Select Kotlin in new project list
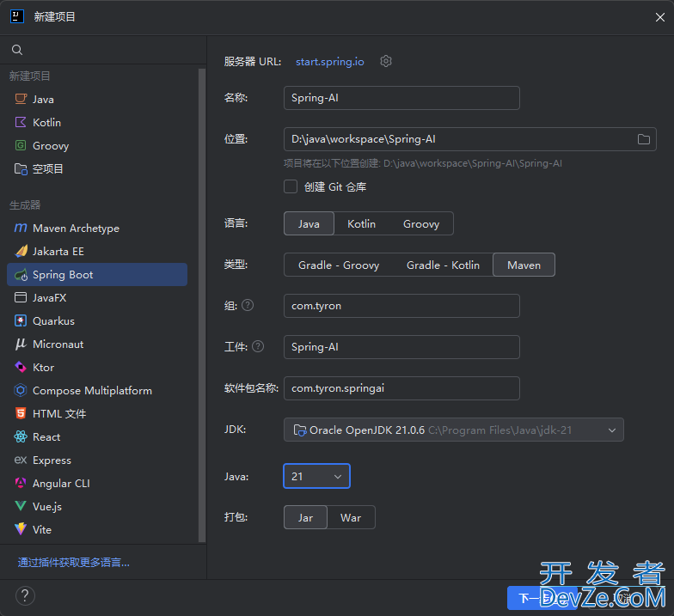 click(x=97, y=122)
